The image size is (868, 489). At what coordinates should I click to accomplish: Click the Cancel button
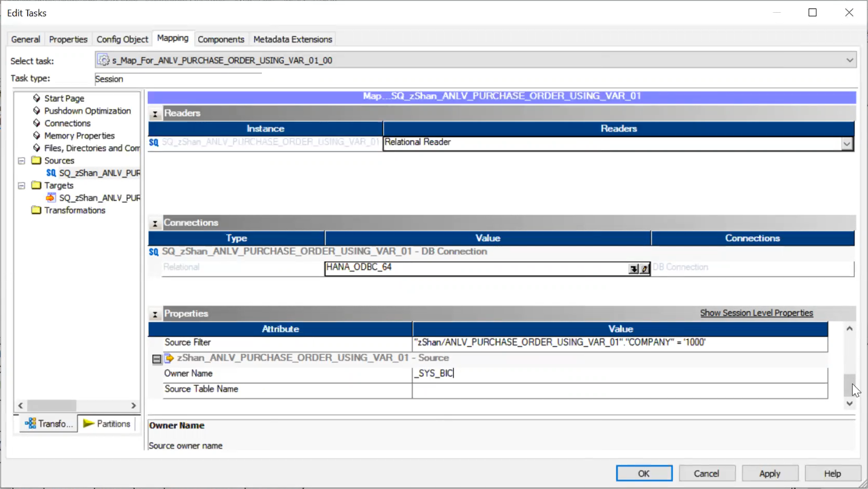[707, 473]
